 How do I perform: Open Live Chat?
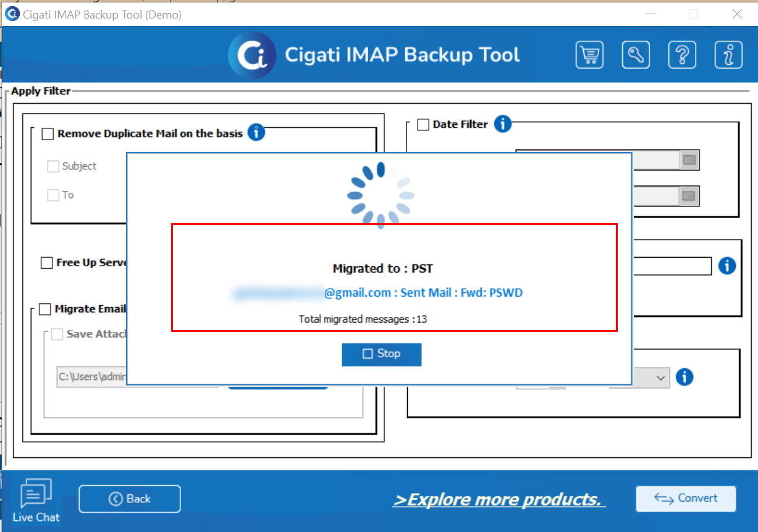pos(36,501)
